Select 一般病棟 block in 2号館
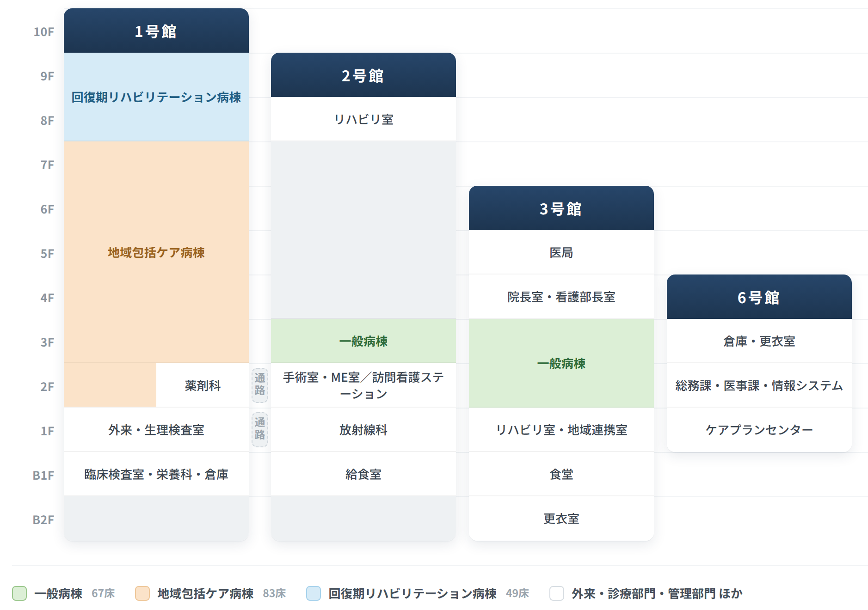 point(363,341)
